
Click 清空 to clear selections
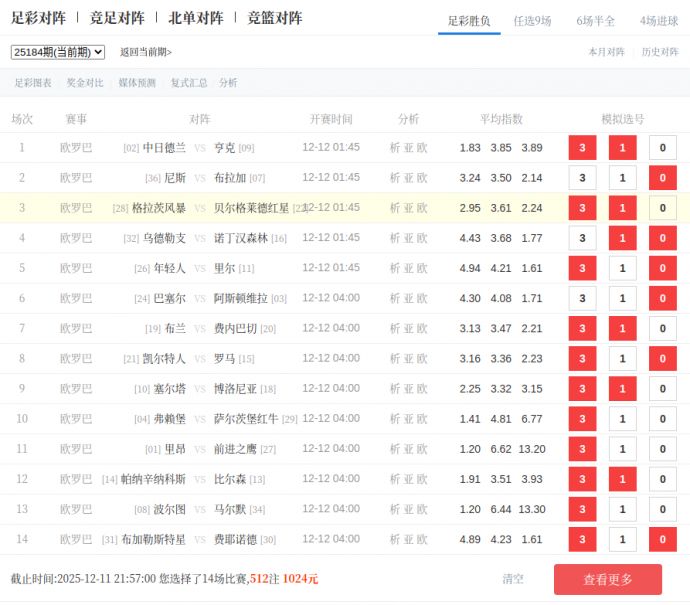513,579
